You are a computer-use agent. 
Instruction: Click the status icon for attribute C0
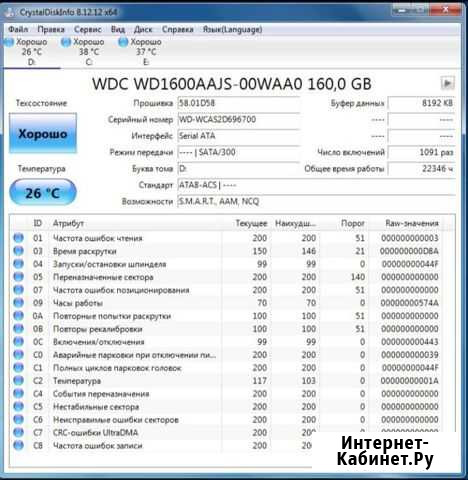[x=19, y=355]
